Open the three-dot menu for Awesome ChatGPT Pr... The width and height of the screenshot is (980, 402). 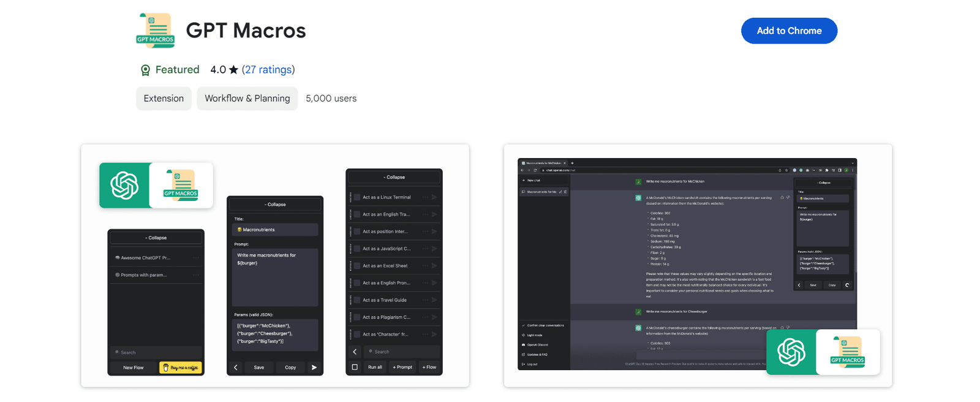[196, 258]
